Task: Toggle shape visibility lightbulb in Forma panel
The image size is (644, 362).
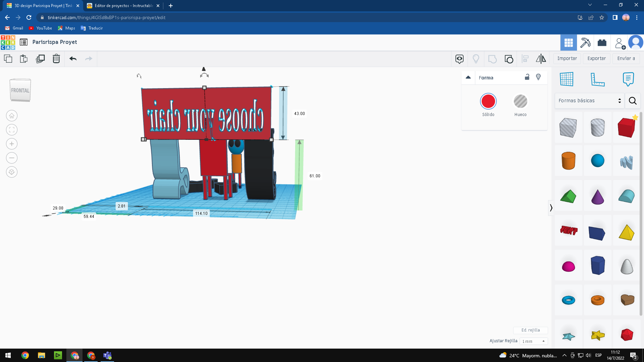Action: tap(538, 77)
